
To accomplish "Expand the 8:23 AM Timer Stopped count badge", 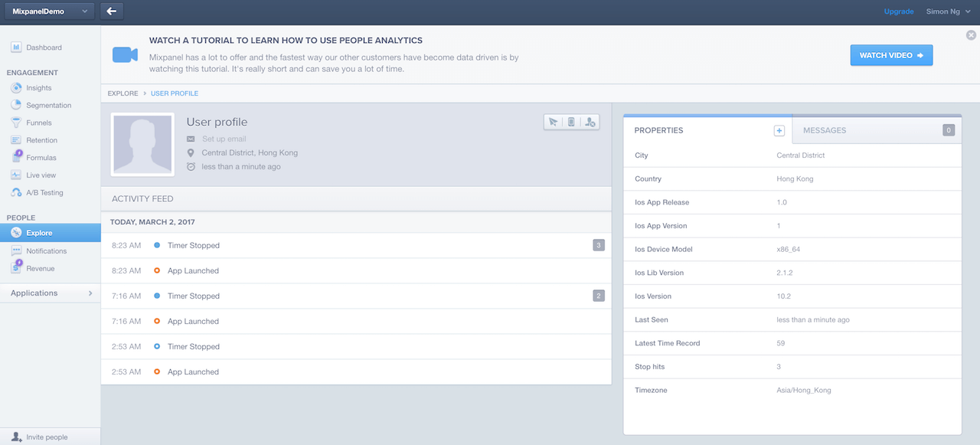I will pos(599,245).
